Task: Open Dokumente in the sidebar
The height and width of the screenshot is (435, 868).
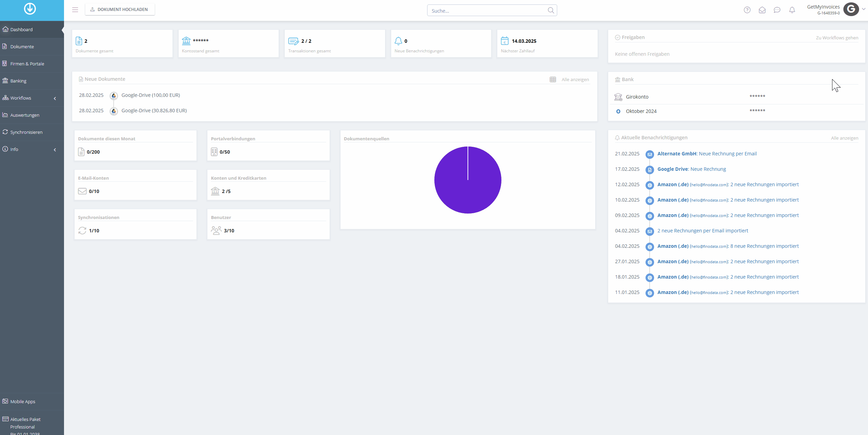Action: click(x=32, y=47)
